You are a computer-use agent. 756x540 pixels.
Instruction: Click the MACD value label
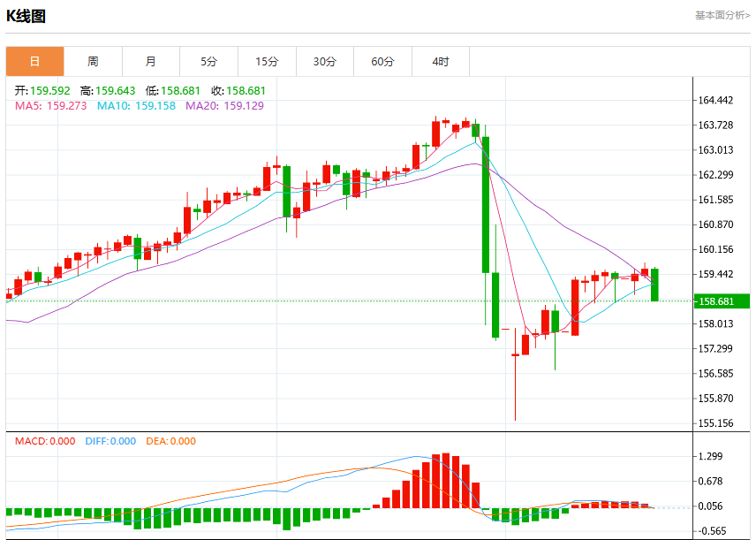45,441
